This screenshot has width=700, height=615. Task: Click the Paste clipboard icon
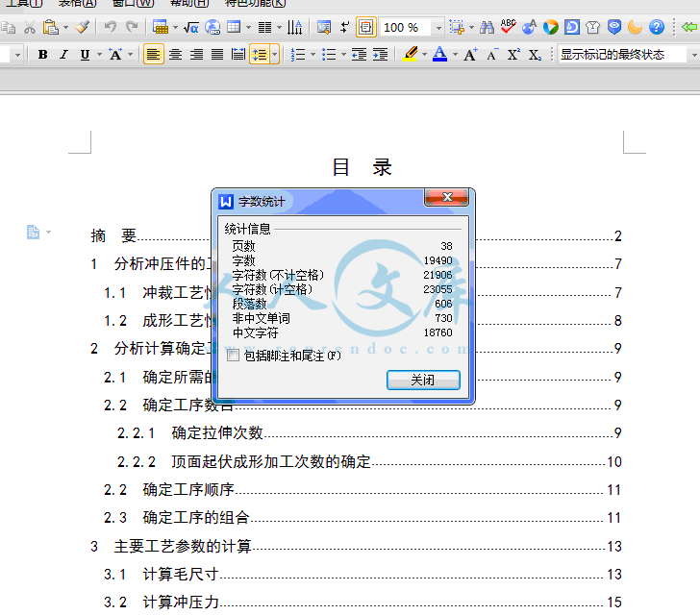[x=50, y=28]
